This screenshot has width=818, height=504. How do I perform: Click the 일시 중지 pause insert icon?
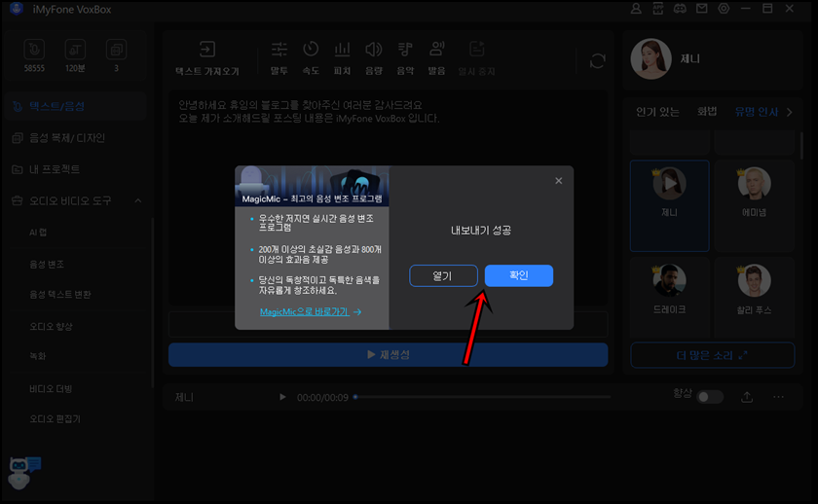[477, 50]
